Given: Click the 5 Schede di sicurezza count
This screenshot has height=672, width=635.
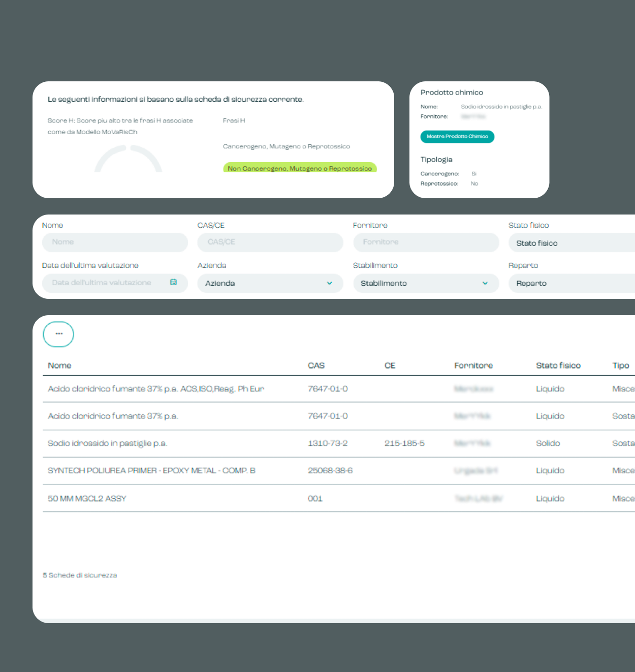Looking at the screenshot, I should click(80, 575).
